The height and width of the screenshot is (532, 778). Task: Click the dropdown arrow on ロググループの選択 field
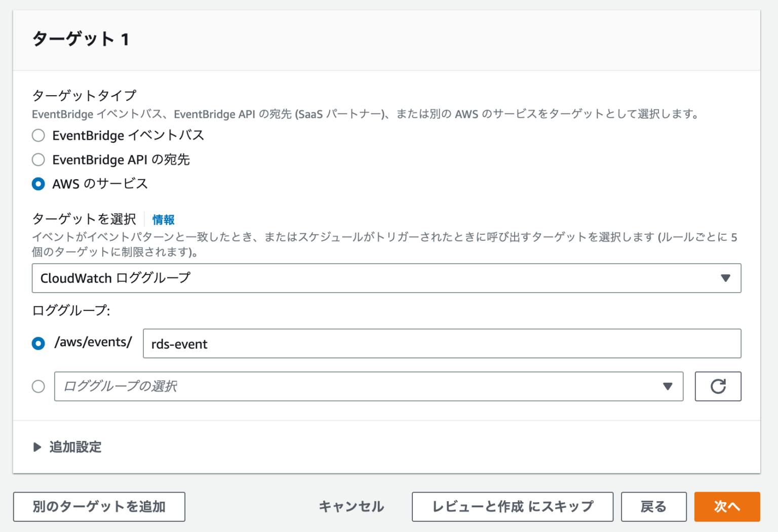pos(668,386)
